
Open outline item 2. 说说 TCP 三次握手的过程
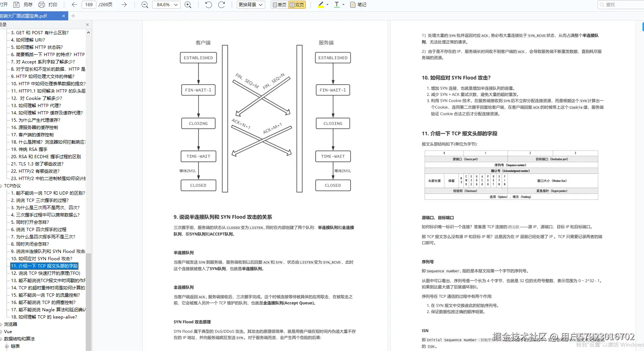click(x=40, y=200)
